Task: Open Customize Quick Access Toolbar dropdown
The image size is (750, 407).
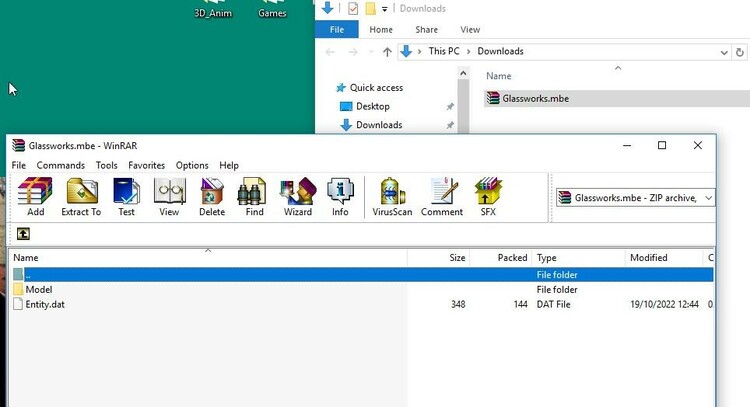Action: tap(384, 9)
